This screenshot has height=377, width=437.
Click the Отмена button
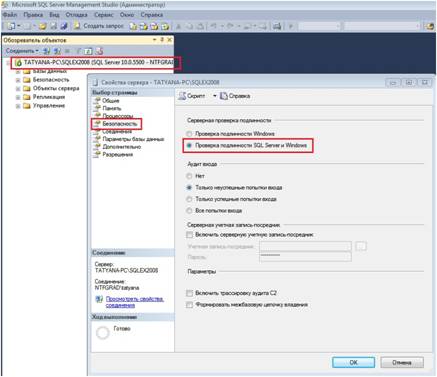(x=402, y=362)
